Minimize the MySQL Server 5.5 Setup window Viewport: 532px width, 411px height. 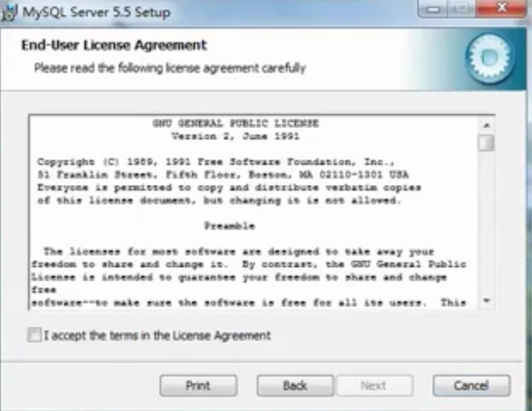pos(432,9)
